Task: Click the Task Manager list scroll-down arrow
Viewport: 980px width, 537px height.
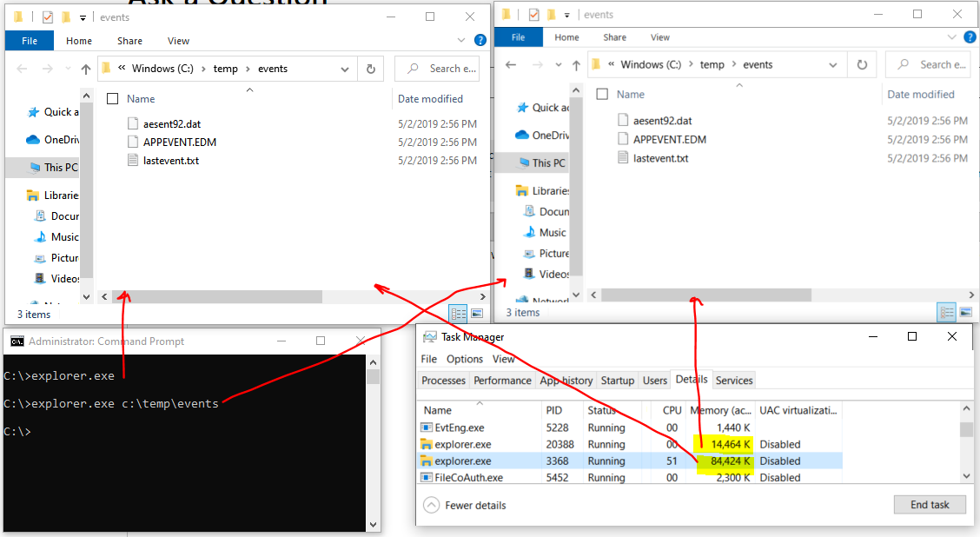Action: coord(966,476)
